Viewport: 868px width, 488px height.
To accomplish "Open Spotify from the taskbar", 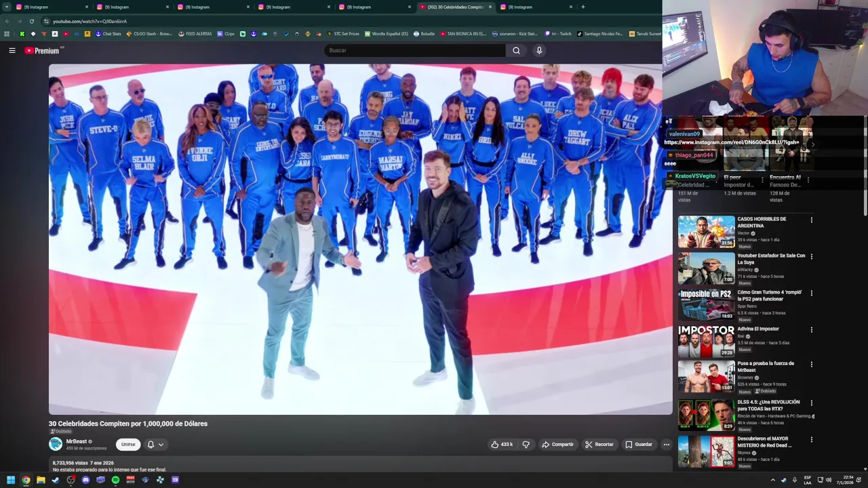I will (115, 480).
